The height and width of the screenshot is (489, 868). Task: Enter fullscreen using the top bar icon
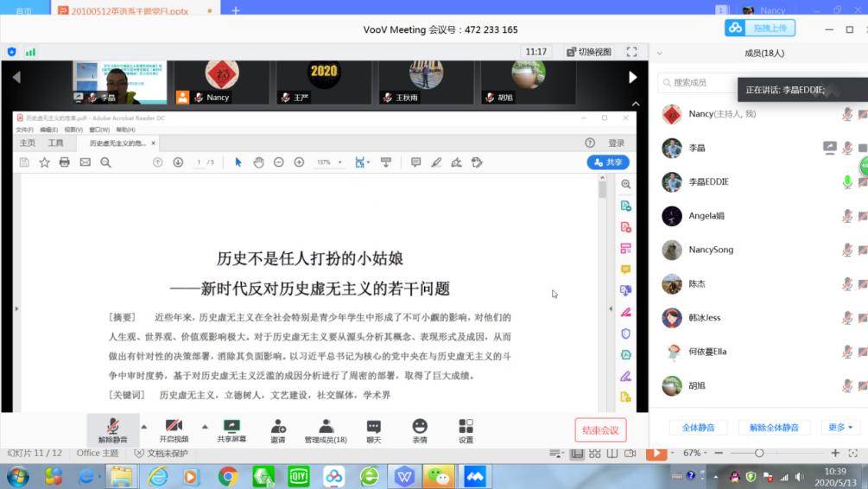tap(631, 52)
